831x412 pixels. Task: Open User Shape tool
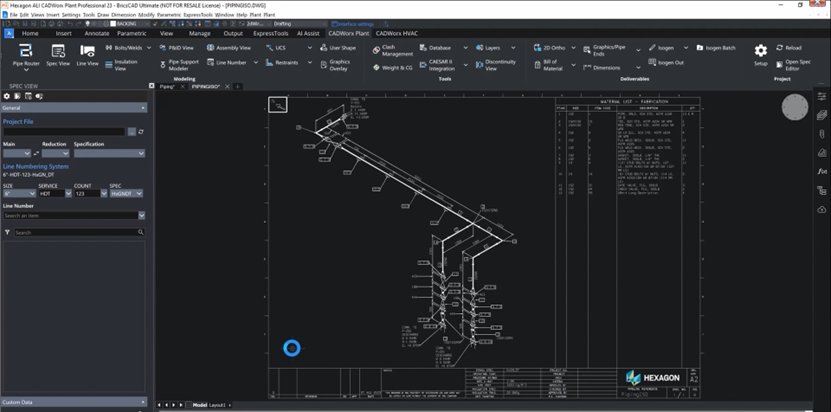[x=338, y=48]
